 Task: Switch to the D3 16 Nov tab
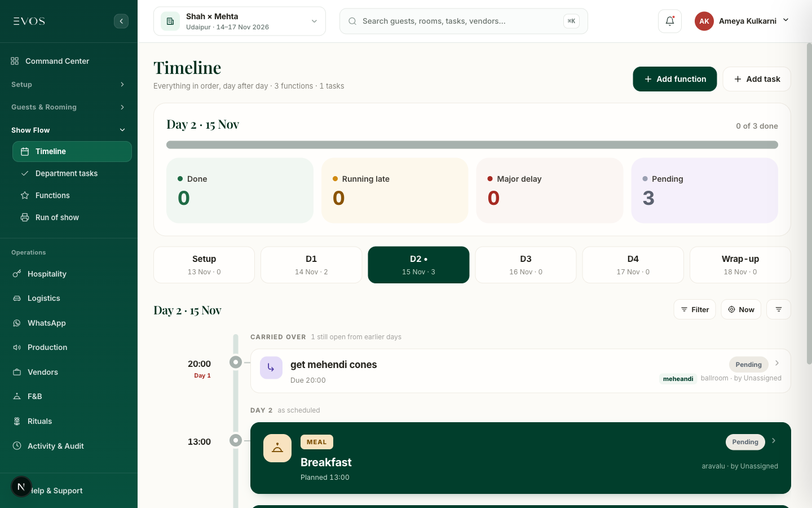coord(526,265)
